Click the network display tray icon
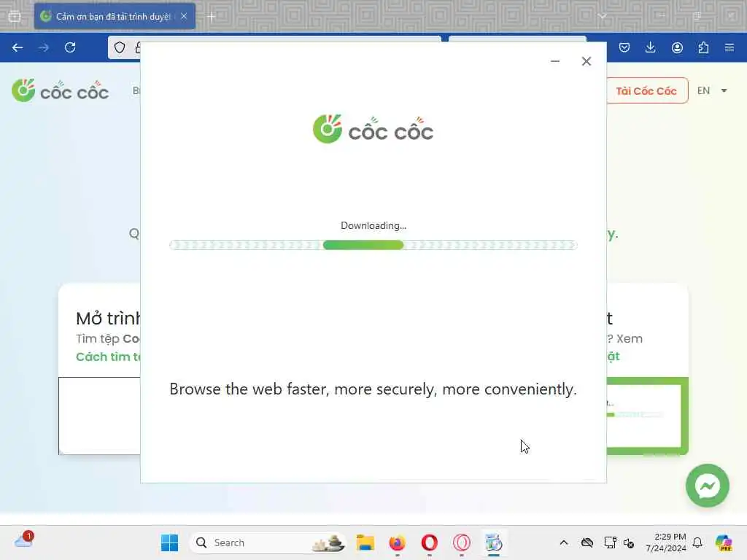The height and width of the screenshot is (560, 747). click(609, 542)
